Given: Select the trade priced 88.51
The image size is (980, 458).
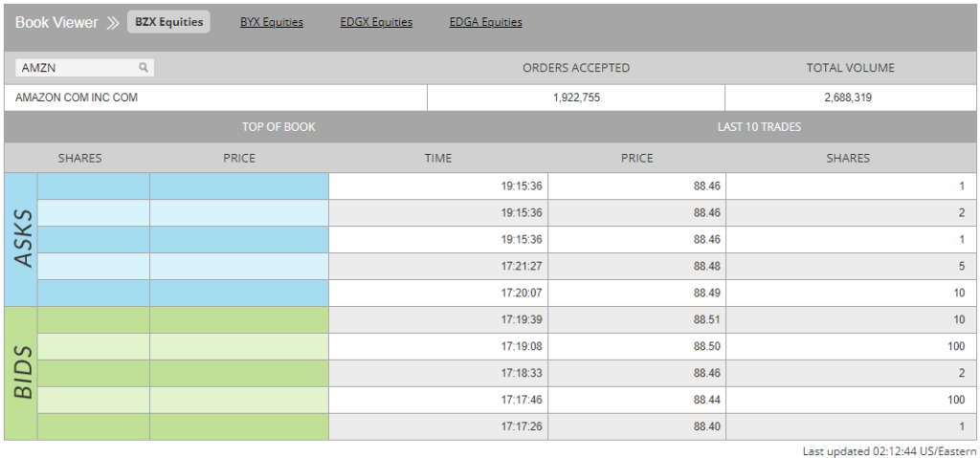Looking at the screenshot, I should click(x=706, y=319).
